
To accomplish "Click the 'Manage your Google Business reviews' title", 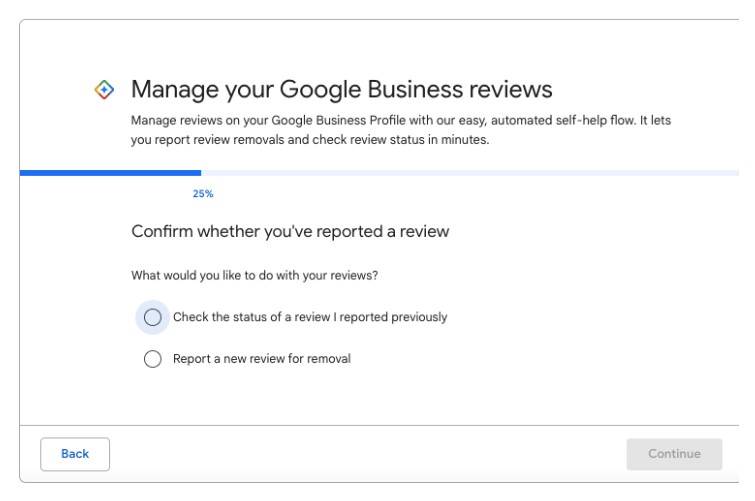I will point(341,90).
